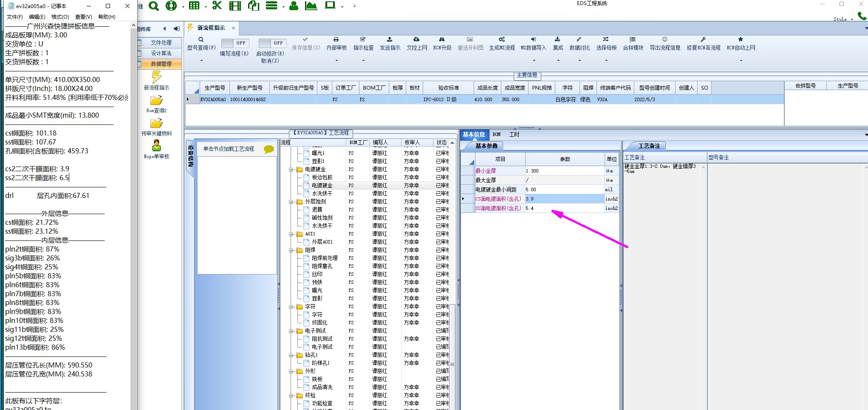Open dropdown arrow under 指示检查
Image resolution: width=868 pixels, height=410 pixels.
click(x=363, y=60)
